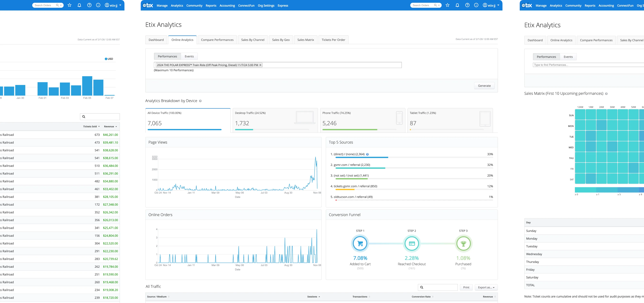Click the help icon beside Analytics Breakdown by Device
644x303 pixels.
coord(200,101)
